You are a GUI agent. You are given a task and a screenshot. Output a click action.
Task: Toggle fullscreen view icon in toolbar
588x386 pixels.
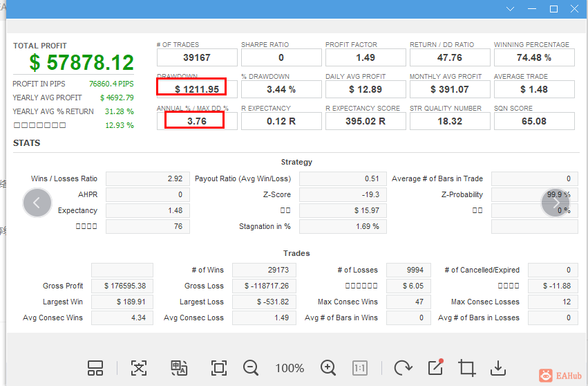pos(219,368)
